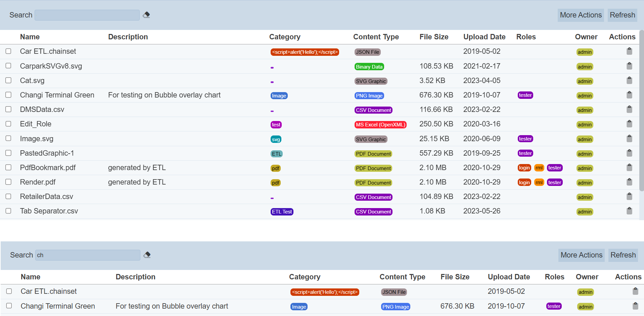
Task: Click the clipboard action icon for CarparkSVGv8.svg
Action: click(629, 66)
